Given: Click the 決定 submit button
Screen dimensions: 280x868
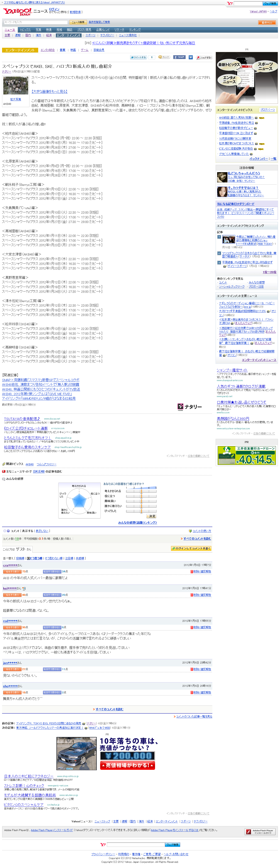Looking at the screenshot, I should [x=152, y=516].
